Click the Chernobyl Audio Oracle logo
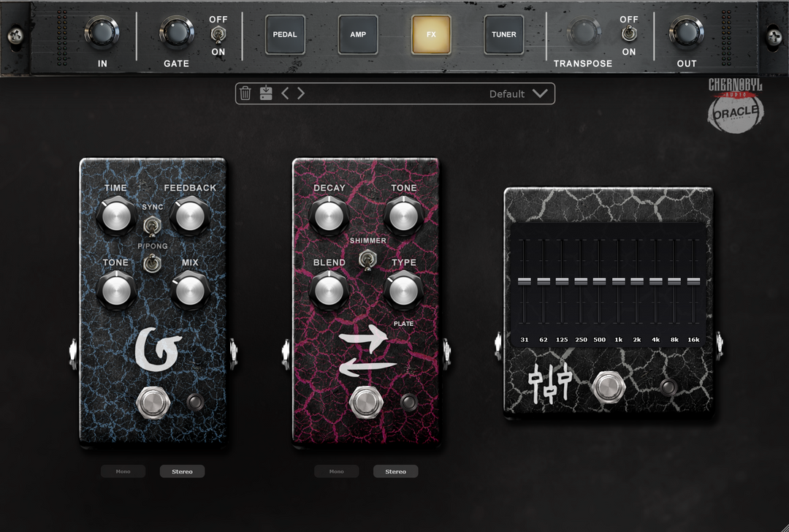Screen dimensions: 789x532 pyautogui.click(x=736, y=106)
